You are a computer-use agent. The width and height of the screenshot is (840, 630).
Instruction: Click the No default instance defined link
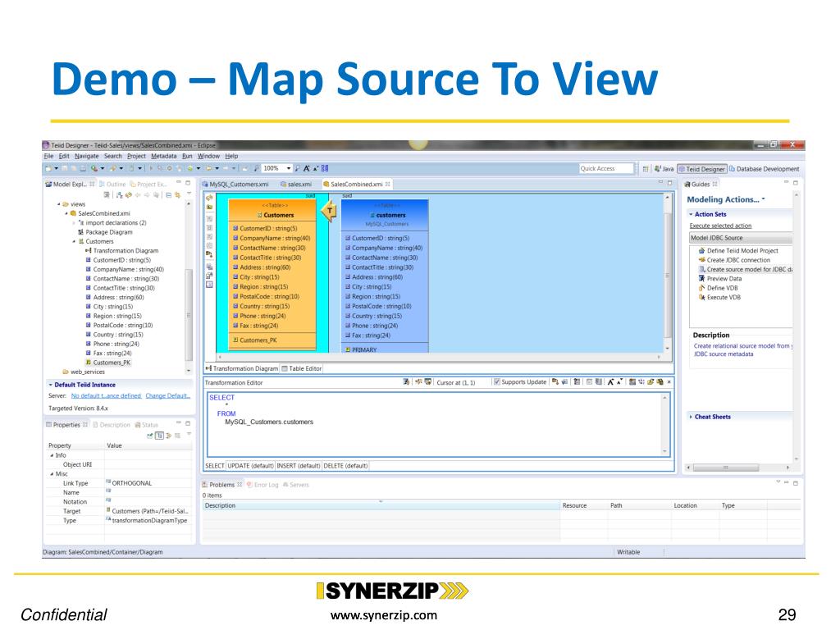pyautogui.click(x=106, y=396)
